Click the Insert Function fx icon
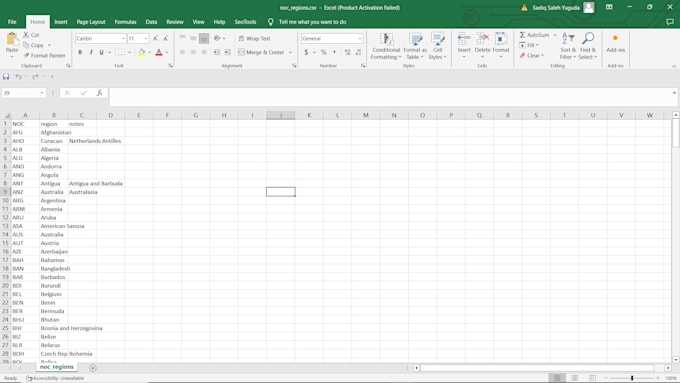Image resolution: width=680 pixels, height=383 pixels. 99,93
